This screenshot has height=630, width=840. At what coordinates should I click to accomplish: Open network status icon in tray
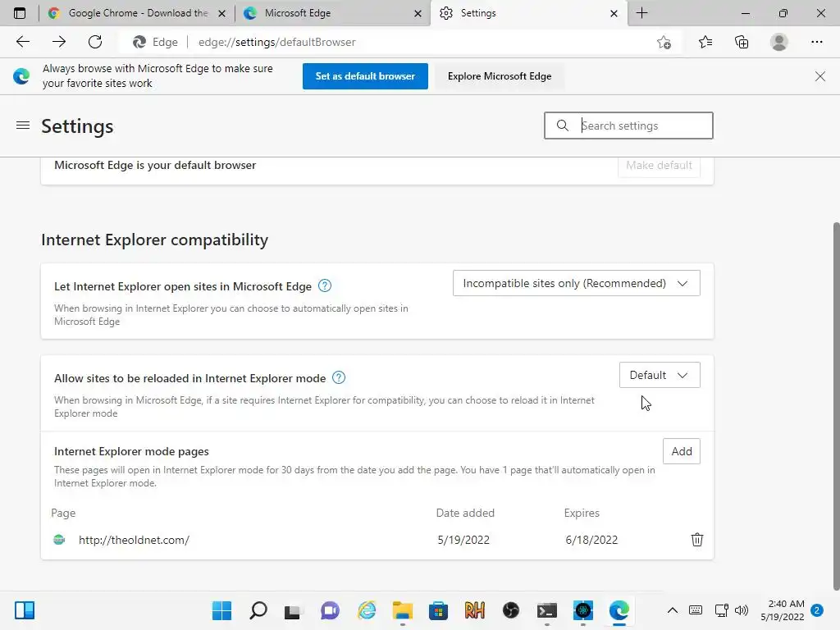721,610
